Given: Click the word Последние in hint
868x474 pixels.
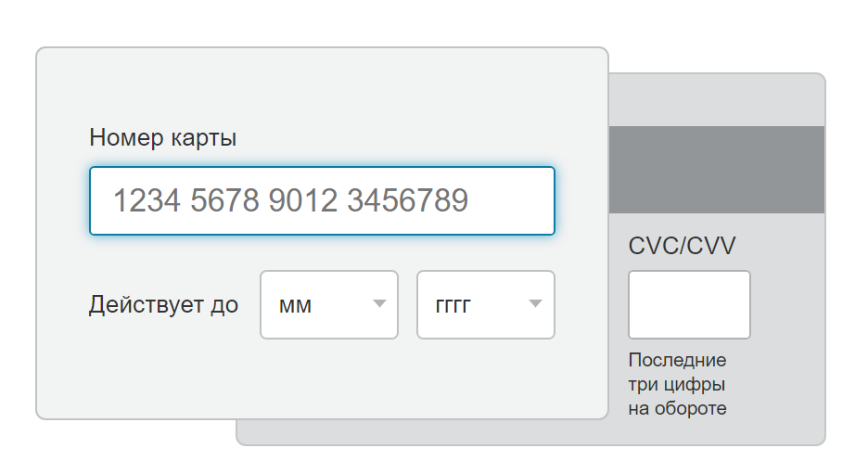Looking at the screenshot, I should point(677,361).
